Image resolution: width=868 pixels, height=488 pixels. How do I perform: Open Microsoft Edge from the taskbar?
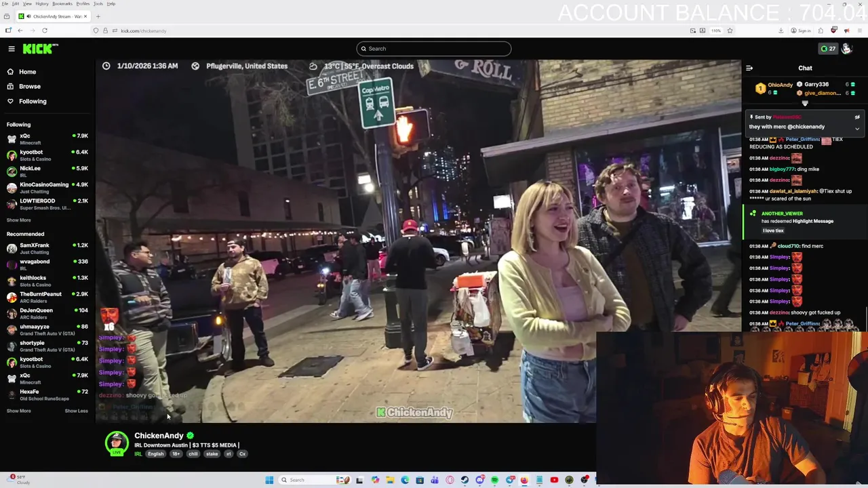[x=405, y=480]
